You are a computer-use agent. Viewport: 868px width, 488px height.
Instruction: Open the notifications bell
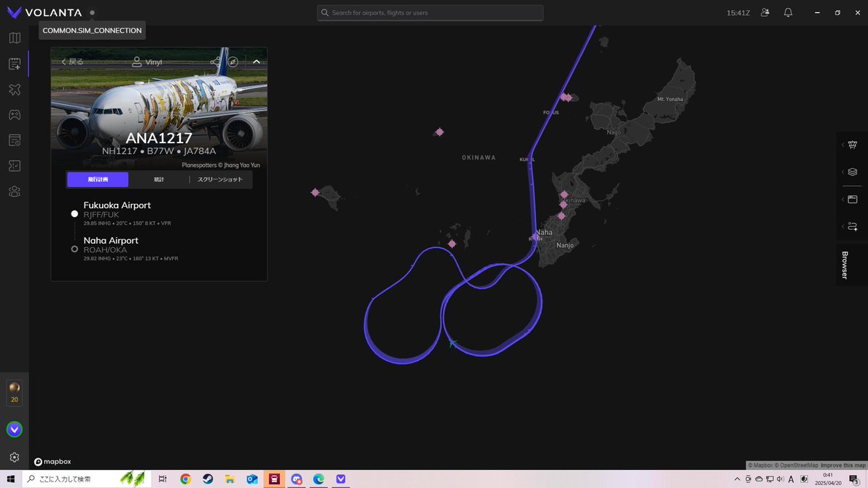tap(788, 12)
